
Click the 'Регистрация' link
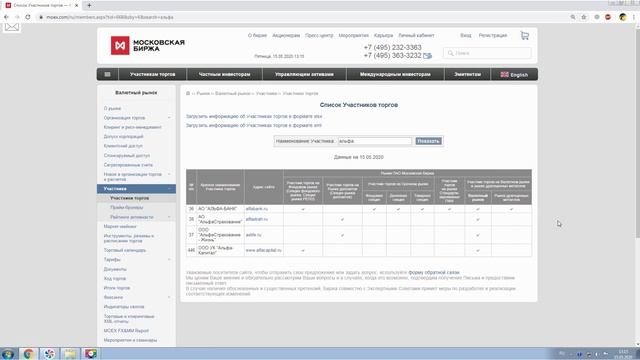493,36
